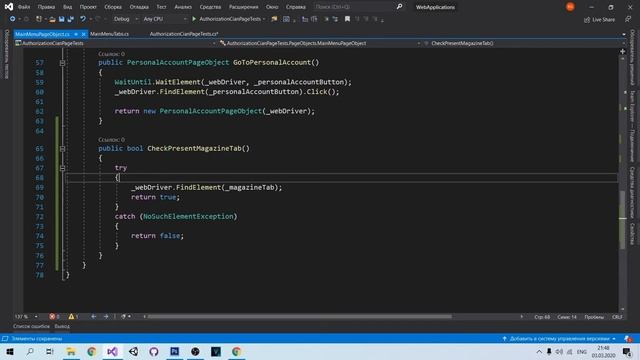Open the Вид menu
Image resolution: width=640 pixels, height=360 pixels.
(x=67, y=7)
